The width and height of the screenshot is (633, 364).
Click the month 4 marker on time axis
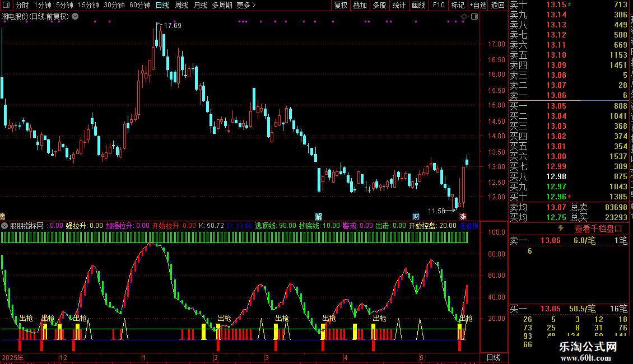pos(346,357)
